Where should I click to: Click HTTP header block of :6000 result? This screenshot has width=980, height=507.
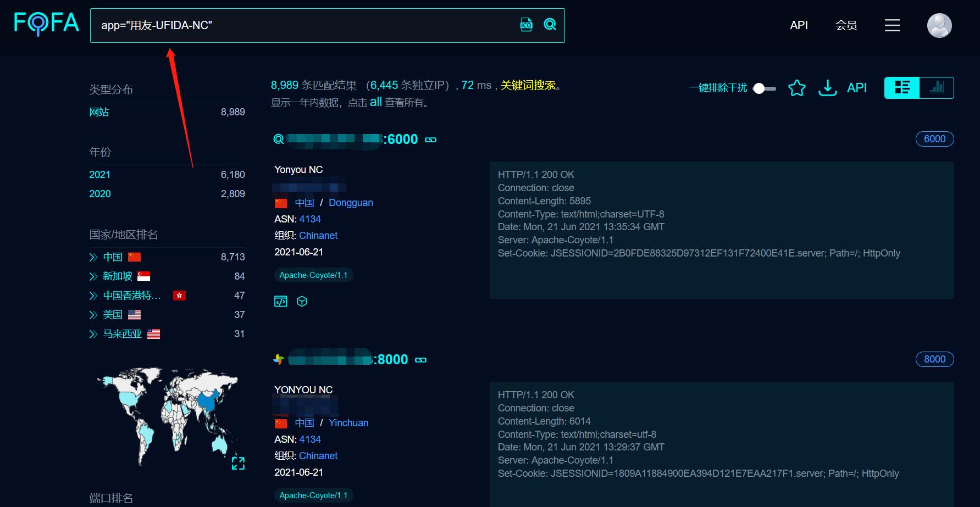tap(722, 230)
